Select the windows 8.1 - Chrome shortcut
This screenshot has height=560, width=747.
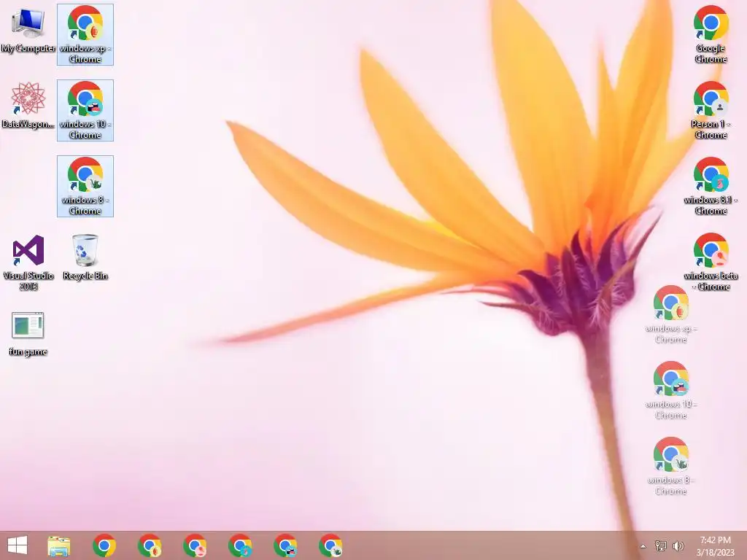point(711,186)
